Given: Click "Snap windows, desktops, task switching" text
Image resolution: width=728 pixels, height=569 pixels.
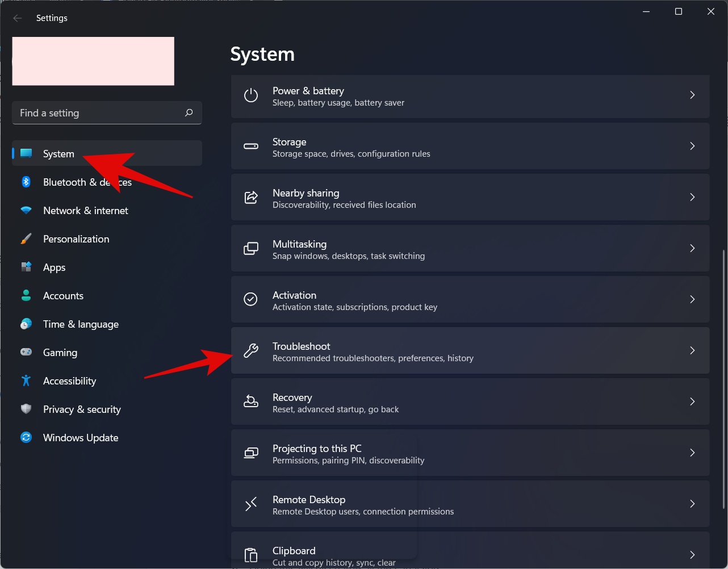Looking at the screenshot, I should 349,256.
